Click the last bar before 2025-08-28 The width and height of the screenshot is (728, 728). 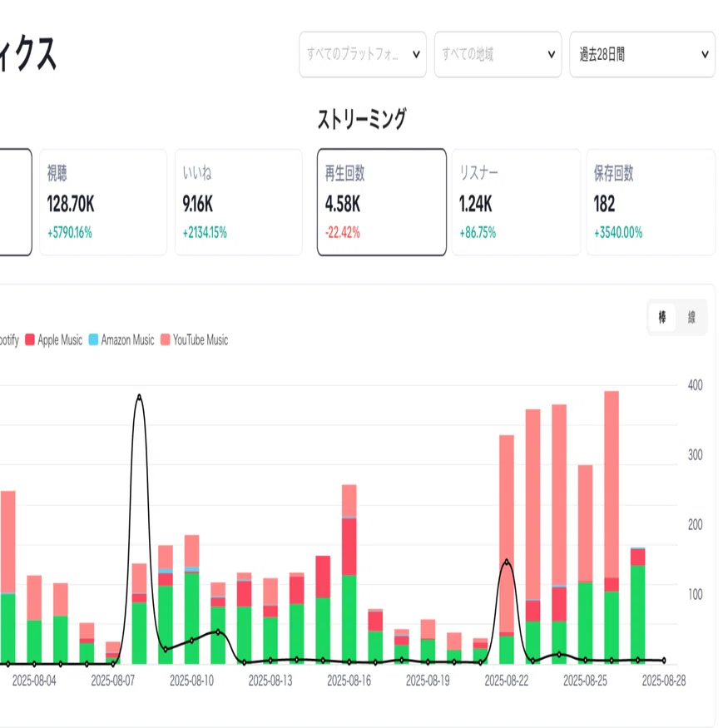click(638, 606)
